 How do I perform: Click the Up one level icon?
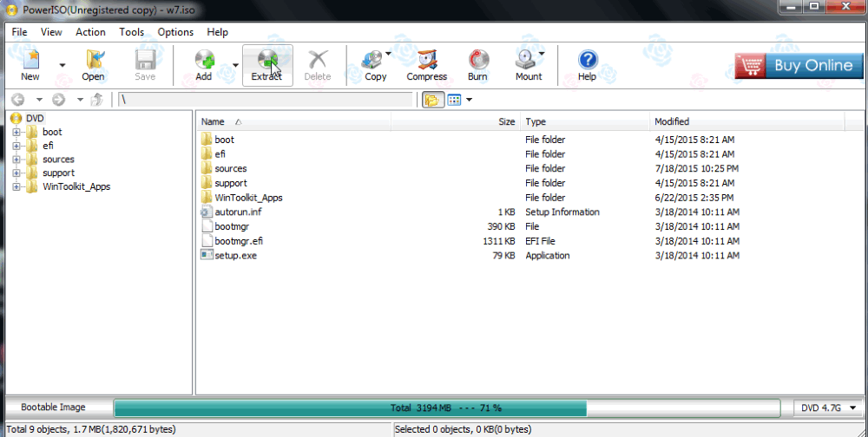(97, 100)
